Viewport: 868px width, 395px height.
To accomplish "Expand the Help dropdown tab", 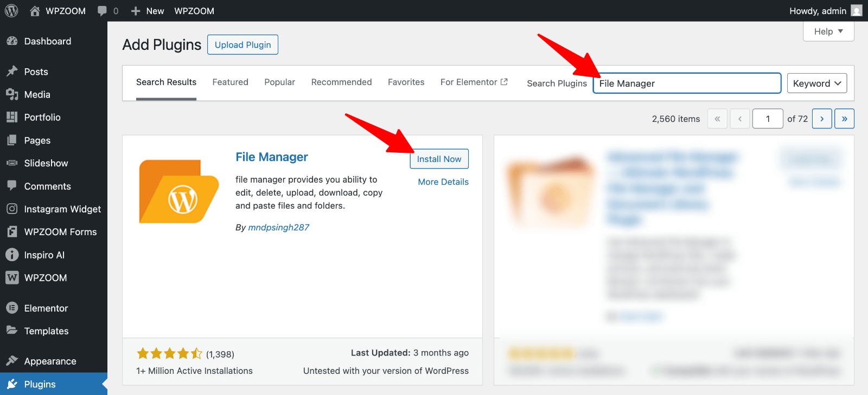I will (x=828, y=31).
